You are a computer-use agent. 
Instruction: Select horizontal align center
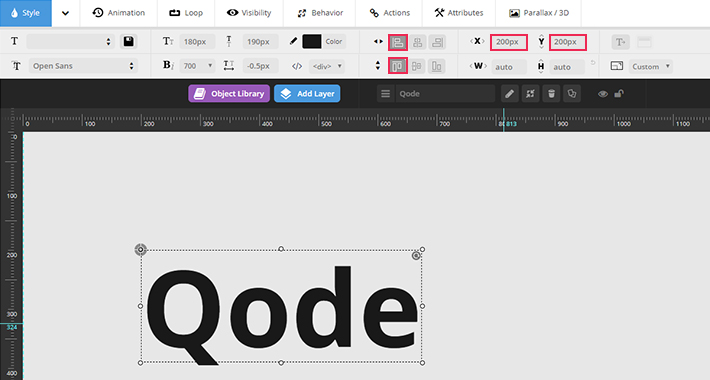coord(417,43)
